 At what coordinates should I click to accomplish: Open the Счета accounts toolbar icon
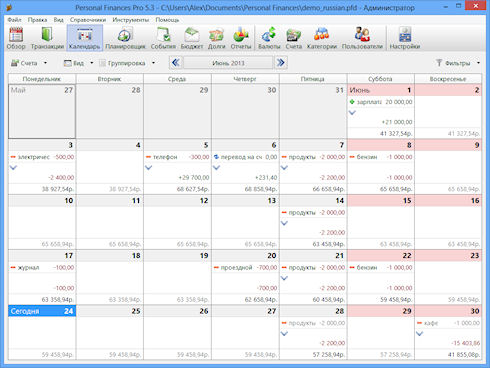pyautogui.click(x=293, y=38)
